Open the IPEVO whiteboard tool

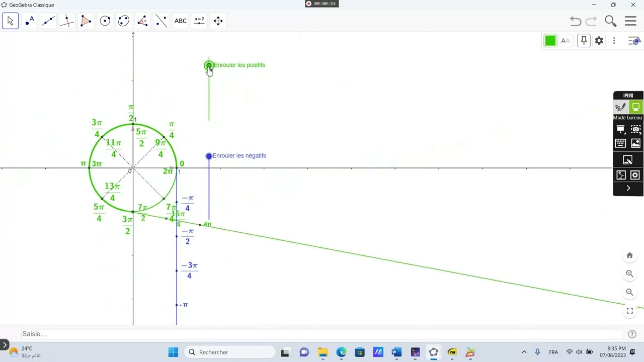621,129
